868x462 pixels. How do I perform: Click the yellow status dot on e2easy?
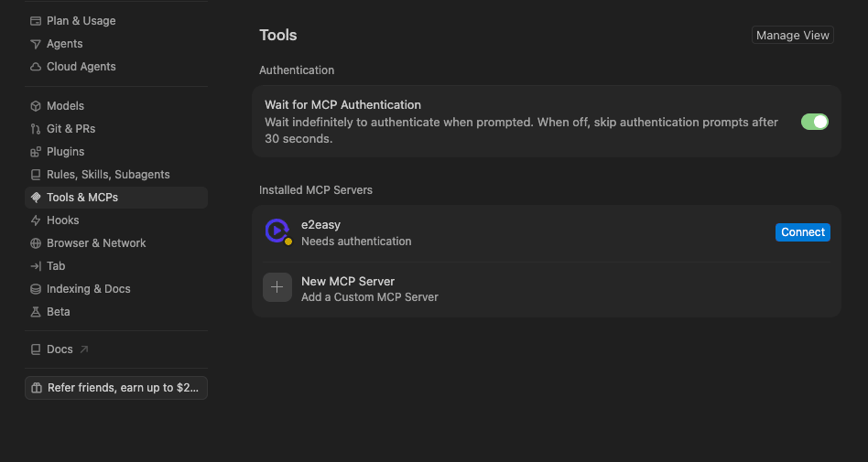288,242
